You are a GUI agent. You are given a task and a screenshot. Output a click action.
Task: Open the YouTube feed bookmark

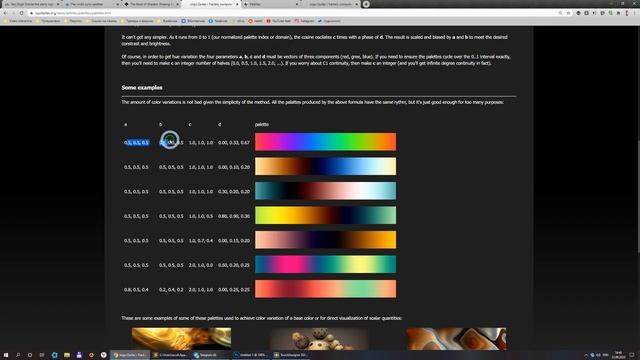click(x=279, y=21)
